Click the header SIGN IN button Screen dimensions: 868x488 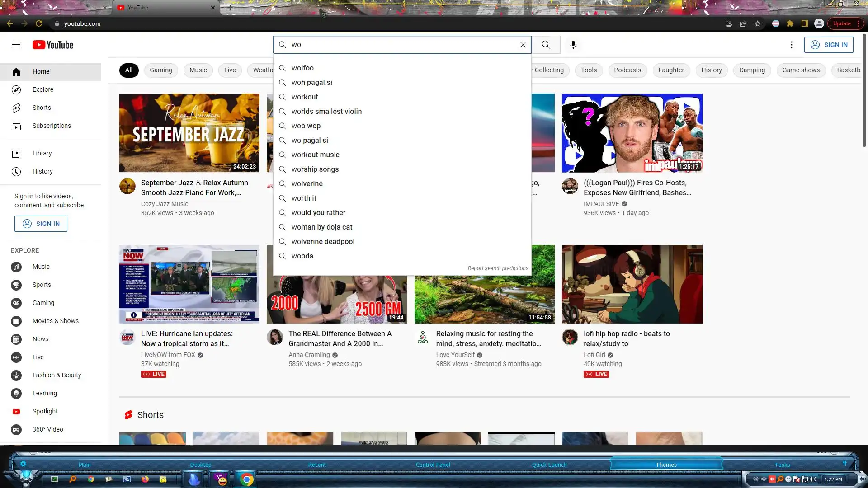828,45
